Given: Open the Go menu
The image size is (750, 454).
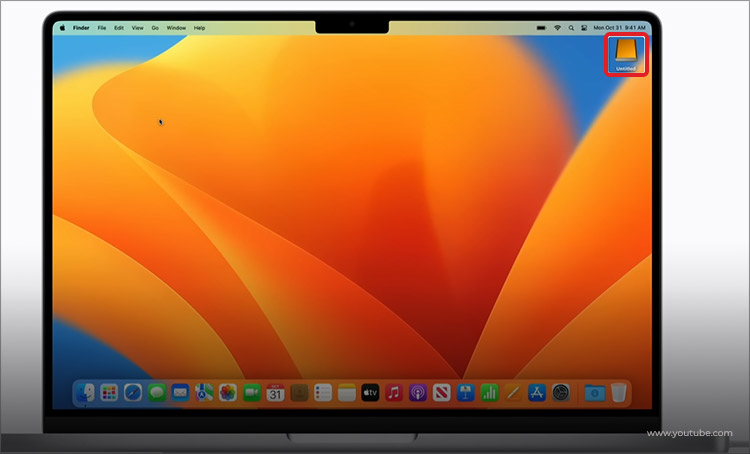Looking at the screenshot, I should pyautogui.click(x=155, y=28).
